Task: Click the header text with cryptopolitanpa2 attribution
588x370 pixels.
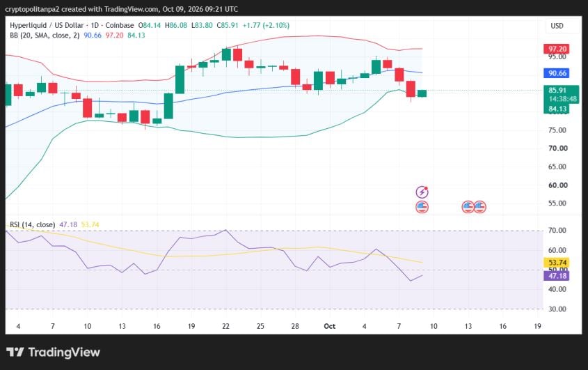Action: pyautogui.click(x=121, y=9)
